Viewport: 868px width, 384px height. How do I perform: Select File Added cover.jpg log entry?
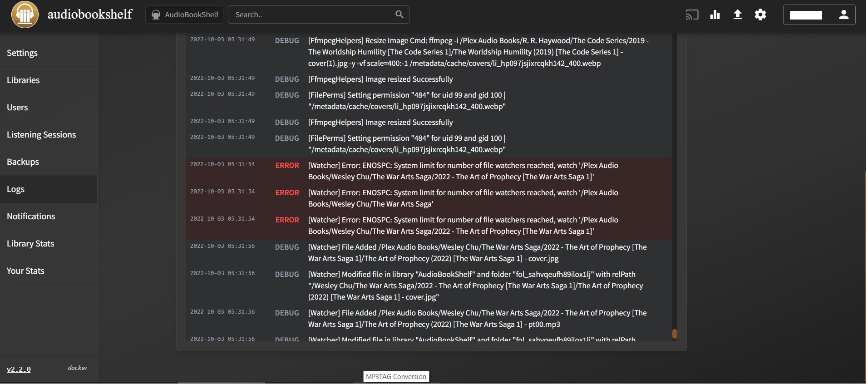point(429,253)
